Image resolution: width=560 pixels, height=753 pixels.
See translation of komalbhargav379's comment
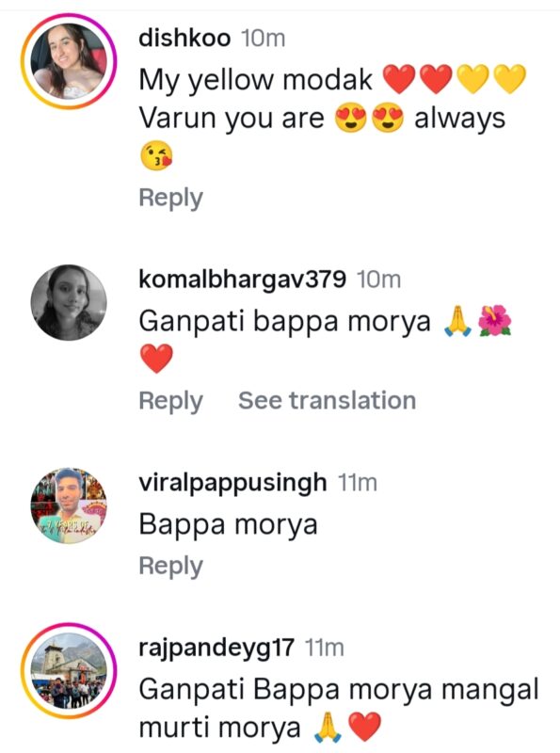point(328,401)
